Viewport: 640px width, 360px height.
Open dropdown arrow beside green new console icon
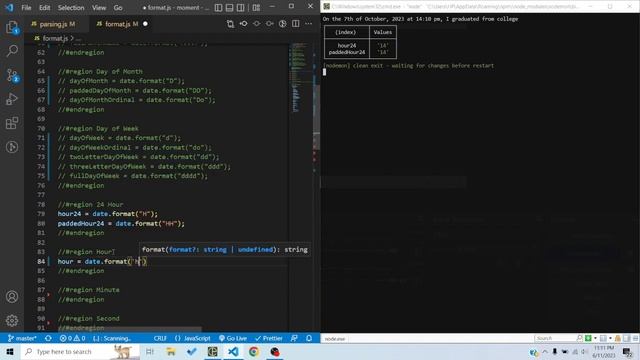[x=595, y=338]
